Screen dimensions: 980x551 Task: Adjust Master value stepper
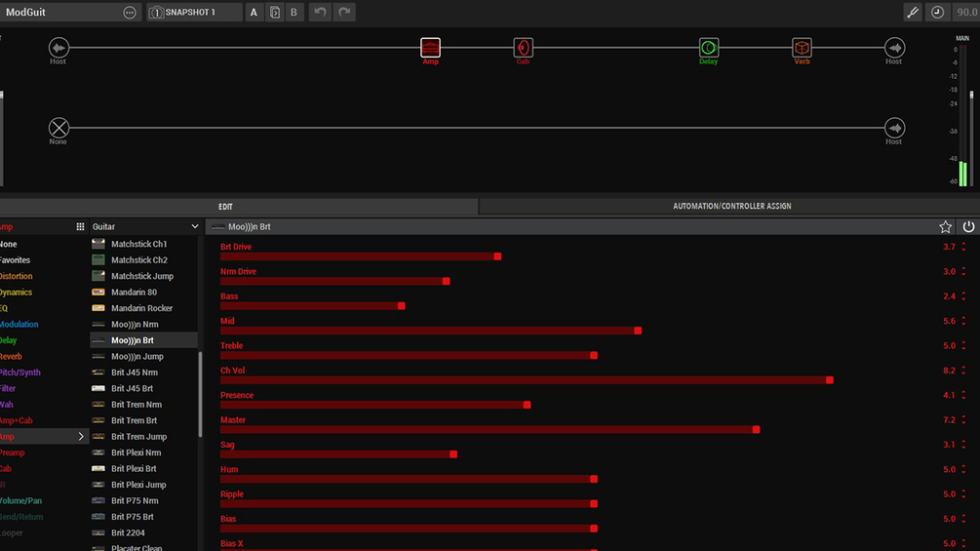tap(963, 419)
